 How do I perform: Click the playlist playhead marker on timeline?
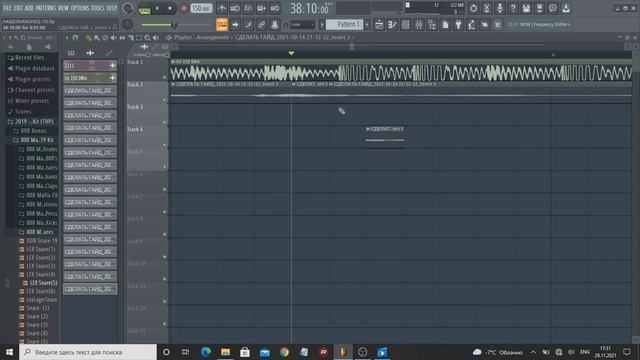click(291, 53)
